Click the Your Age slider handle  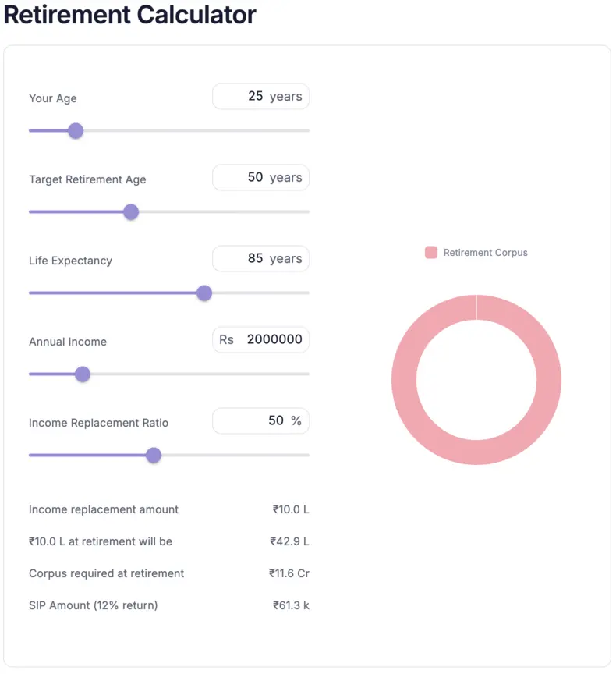76,130
